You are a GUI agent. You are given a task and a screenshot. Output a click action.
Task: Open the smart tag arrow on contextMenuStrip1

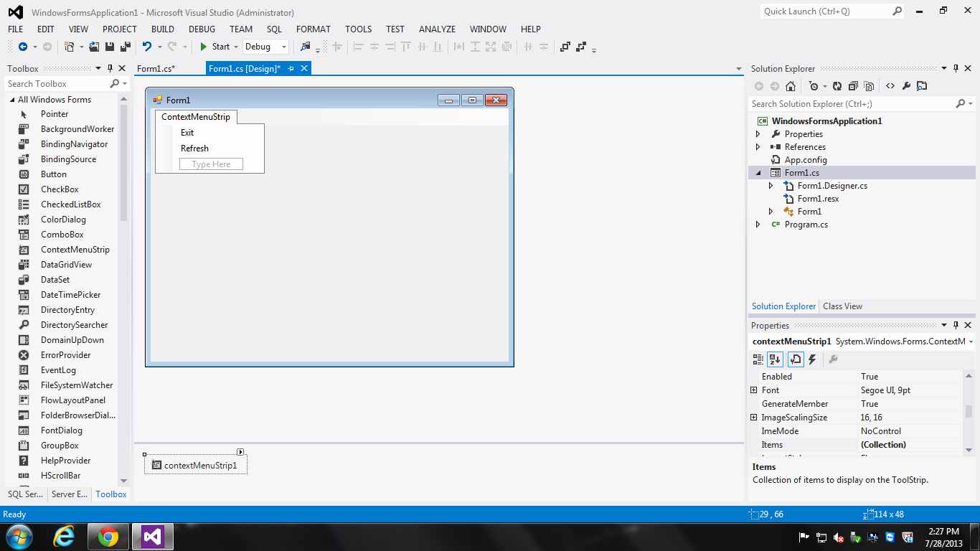coord(240,452)
